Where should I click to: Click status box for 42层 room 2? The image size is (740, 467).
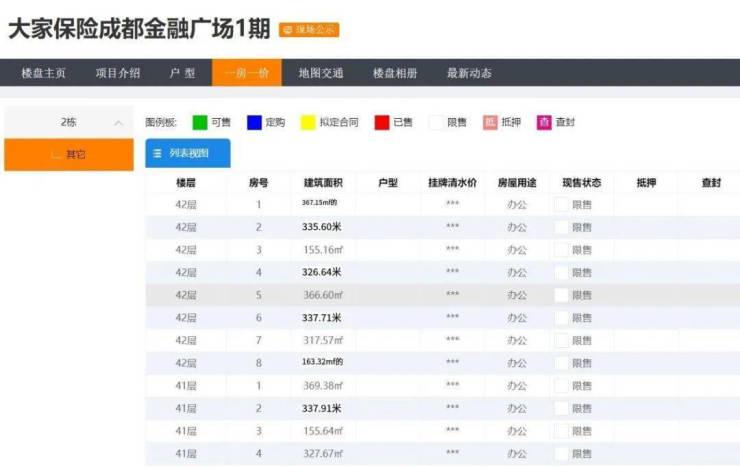[x=561, y=227]
